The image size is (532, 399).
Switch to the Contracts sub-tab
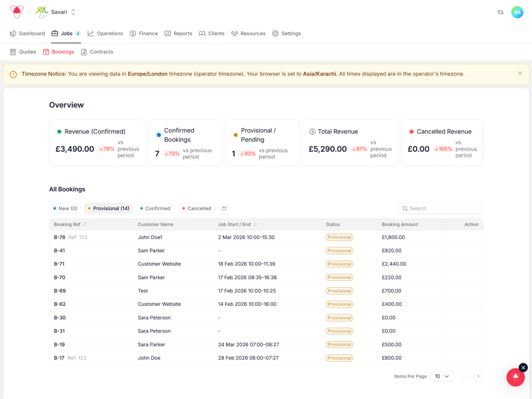click(97, 52)
